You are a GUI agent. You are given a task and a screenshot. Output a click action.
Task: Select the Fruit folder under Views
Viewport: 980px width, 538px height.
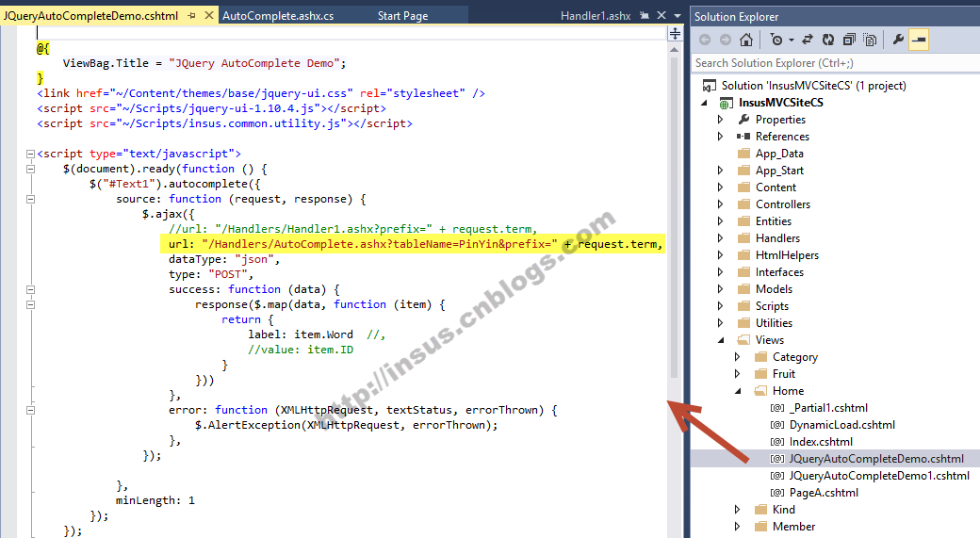784,374
